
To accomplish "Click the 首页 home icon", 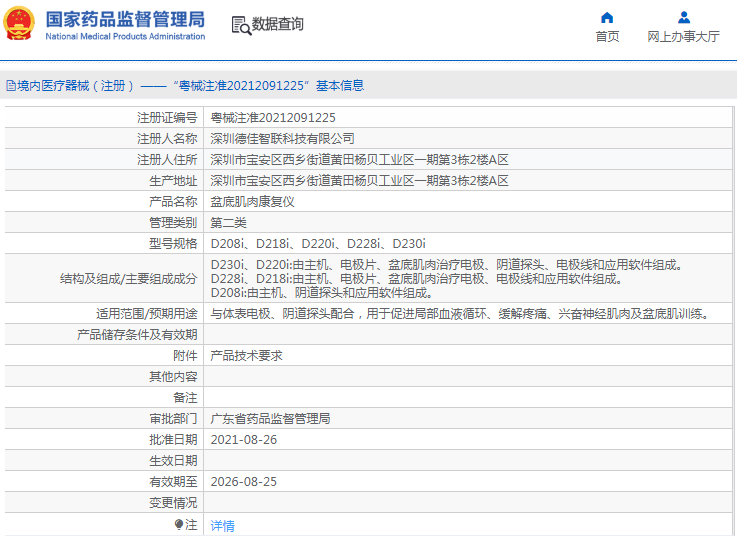I will click(607, 18).
